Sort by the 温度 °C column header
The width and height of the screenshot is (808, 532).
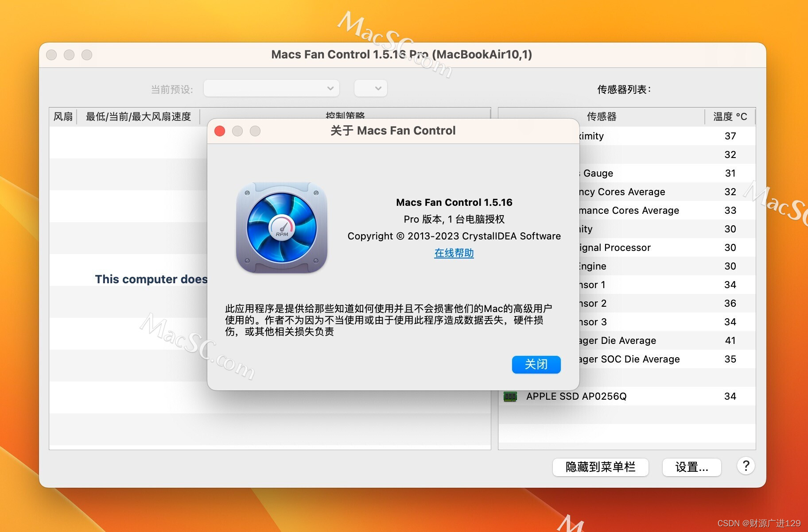tap(730, 116)
